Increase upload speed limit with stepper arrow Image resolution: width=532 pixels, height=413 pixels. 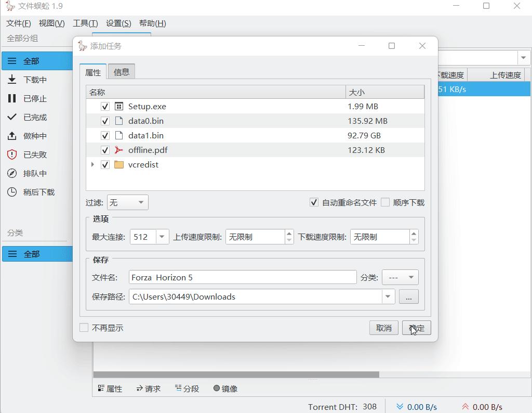289,233
